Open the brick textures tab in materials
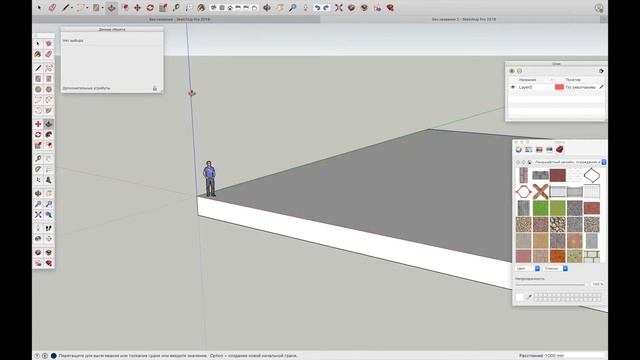This screenshot has height=360, width=640. [560, 149]
